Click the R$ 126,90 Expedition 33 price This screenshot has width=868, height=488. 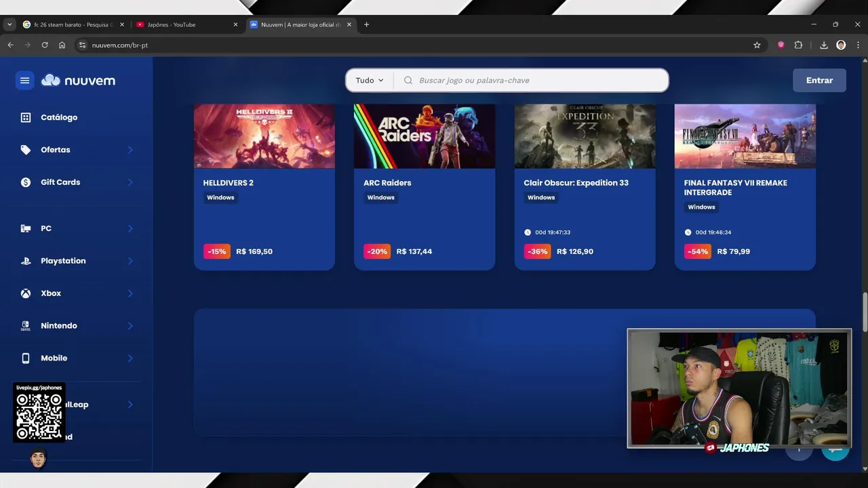(x=575, y=251)
